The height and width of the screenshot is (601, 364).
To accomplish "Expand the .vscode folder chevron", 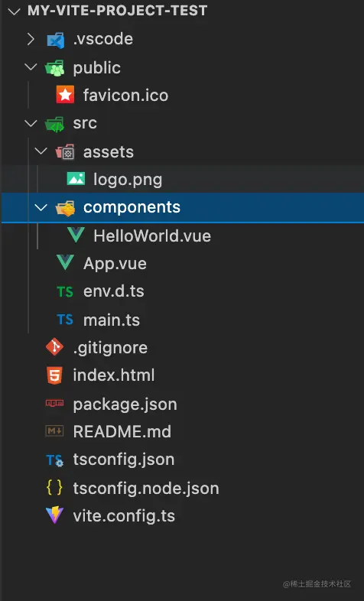I will (x=31, y=39).
